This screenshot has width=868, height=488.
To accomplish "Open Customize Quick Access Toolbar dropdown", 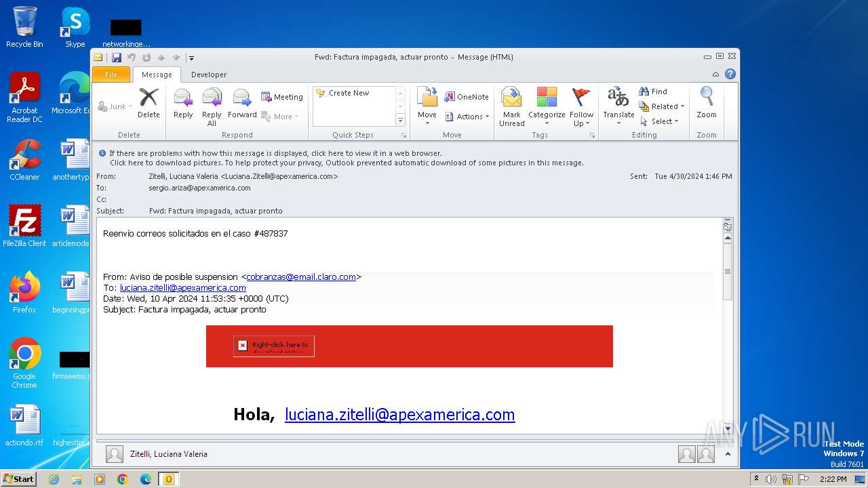I will 192,58.
